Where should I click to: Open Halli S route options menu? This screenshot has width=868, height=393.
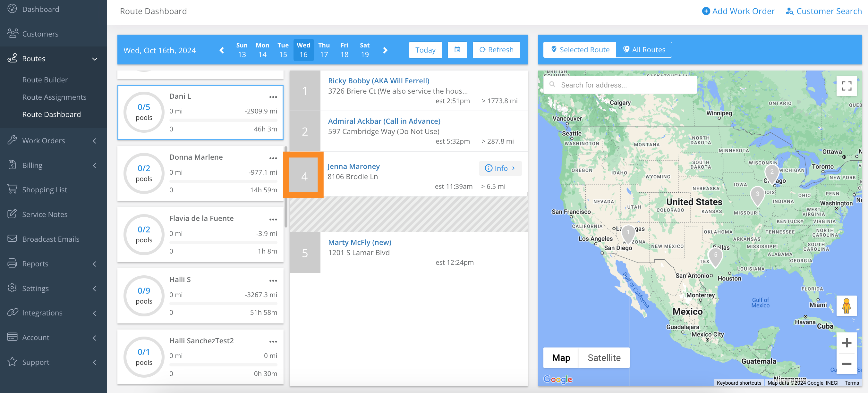click(273, 280)
